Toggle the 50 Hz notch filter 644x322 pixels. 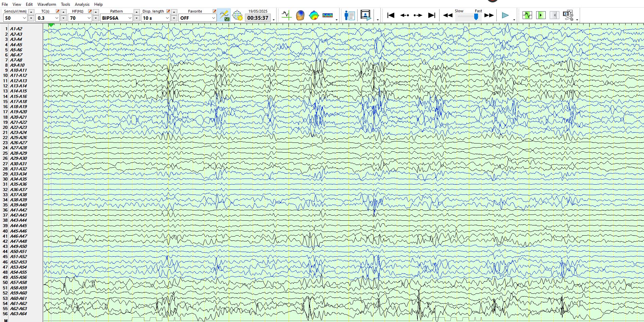[224, 15]
